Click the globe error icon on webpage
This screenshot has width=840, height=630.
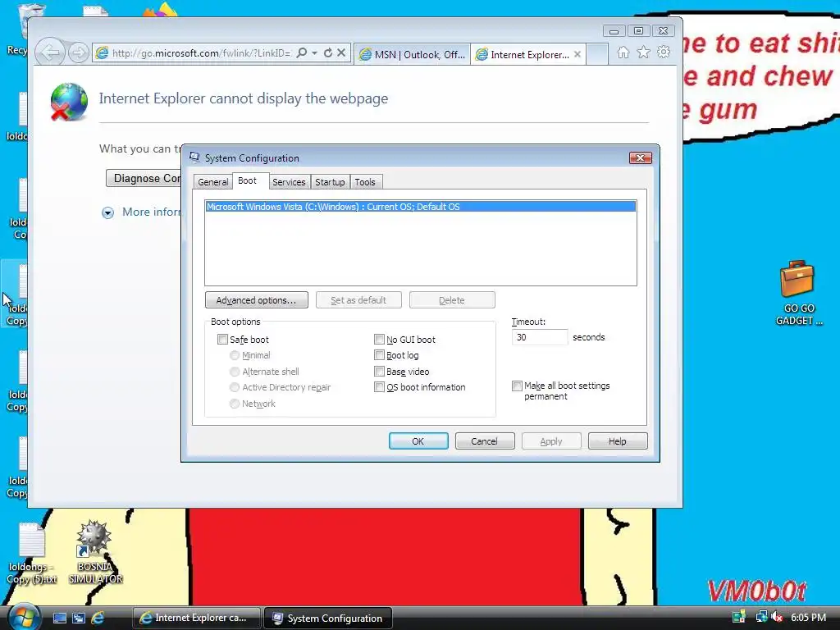pyautogui.click(x=69, y=102)
